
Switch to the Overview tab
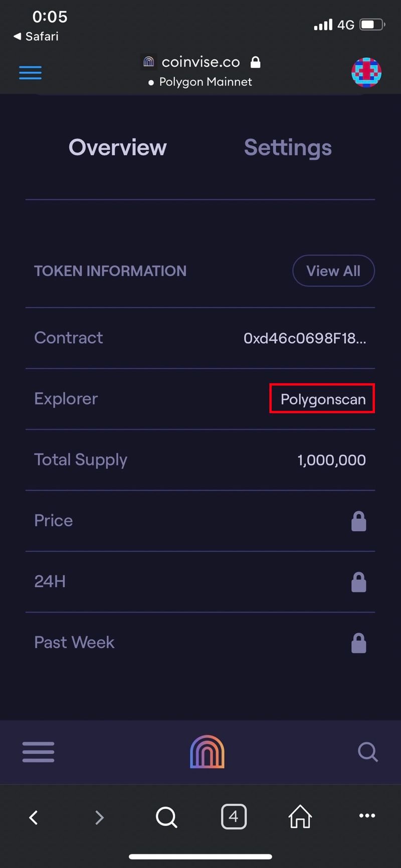(117, 147)
